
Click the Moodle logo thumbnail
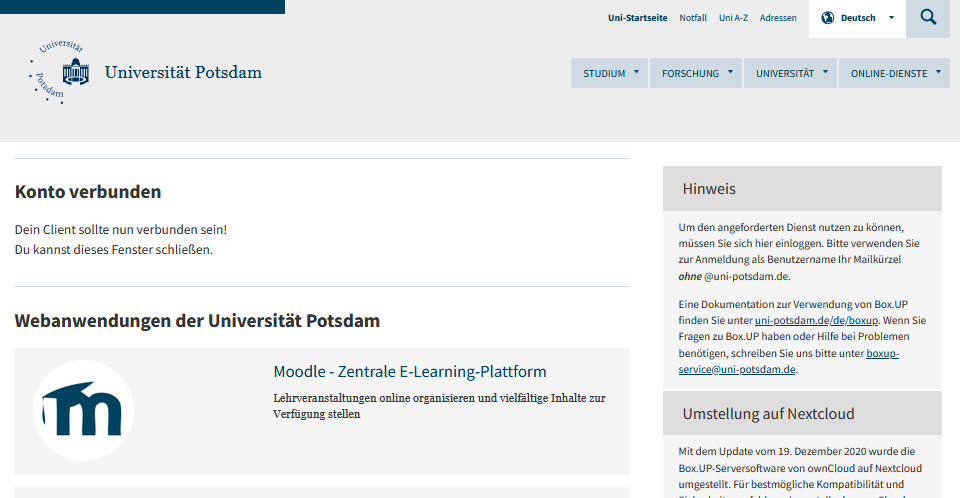point(84,410)
